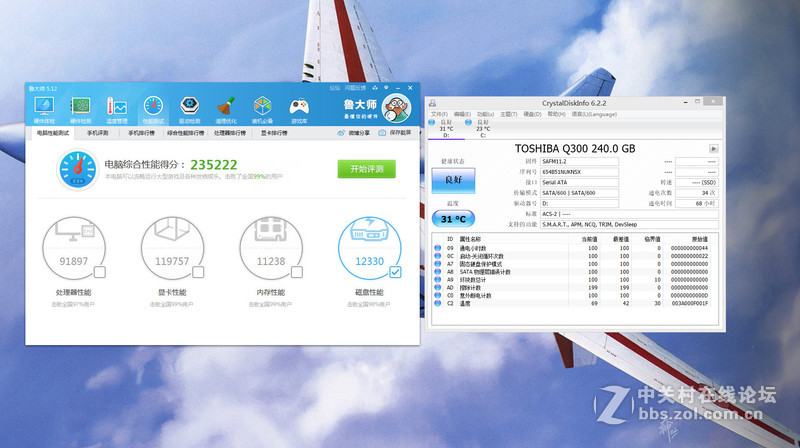The height and width of the screenshot is (448, 800).
Task: Click serial number field 654B51NUKNSX
Action: coord(579,172)
